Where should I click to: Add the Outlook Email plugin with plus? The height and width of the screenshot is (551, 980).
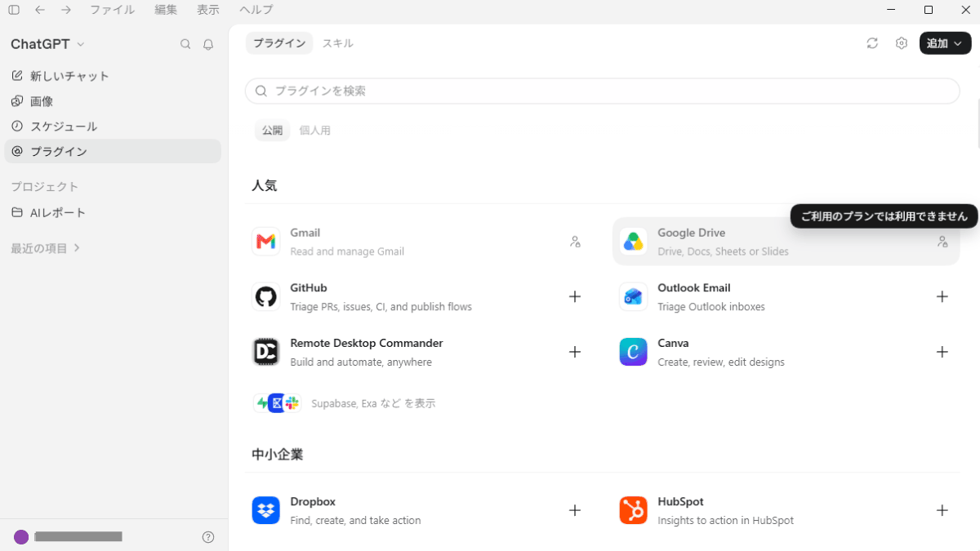click(942, 297)
